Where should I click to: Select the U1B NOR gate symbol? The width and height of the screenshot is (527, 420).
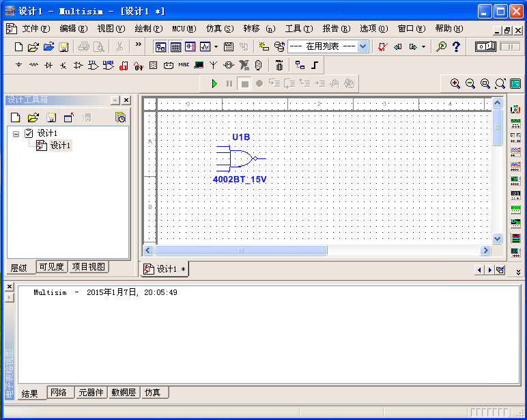[x=241, y=158]
